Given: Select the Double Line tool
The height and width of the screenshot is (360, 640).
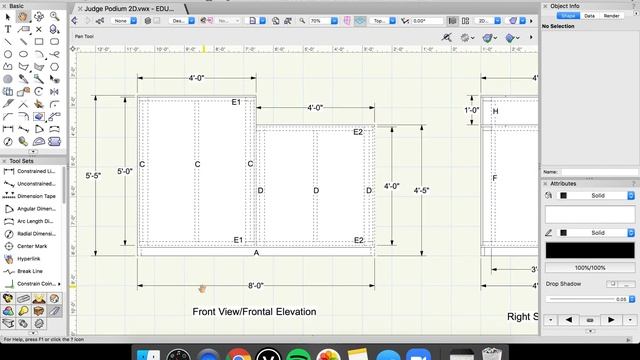Looking at the screenshot, I should point(23,42).
